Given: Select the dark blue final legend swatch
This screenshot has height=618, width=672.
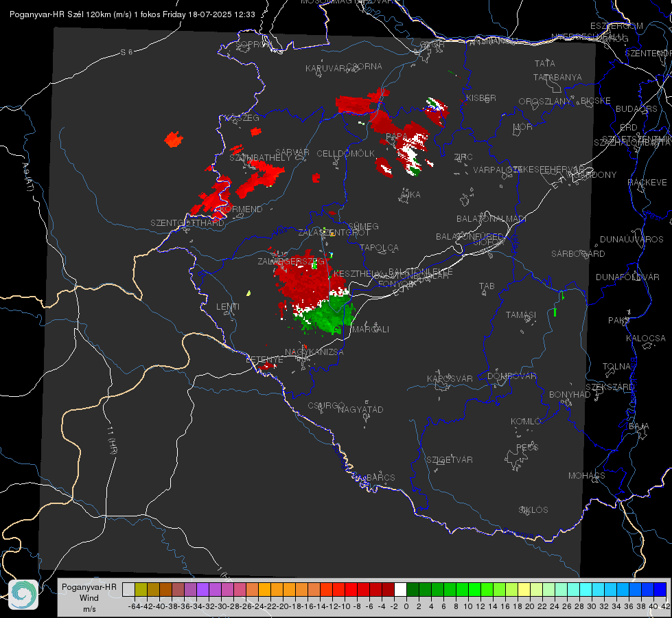Looking at the screenshot, I should coord(660,589).
